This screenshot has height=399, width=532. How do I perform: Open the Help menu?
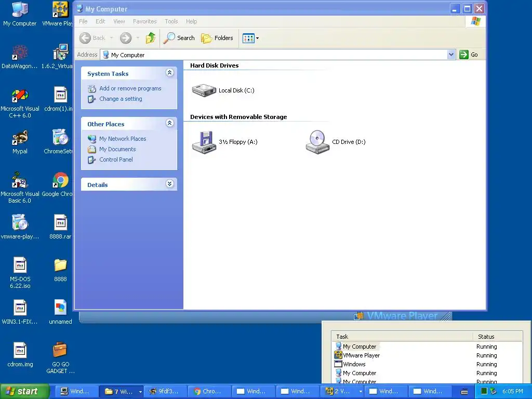point(191,21)
